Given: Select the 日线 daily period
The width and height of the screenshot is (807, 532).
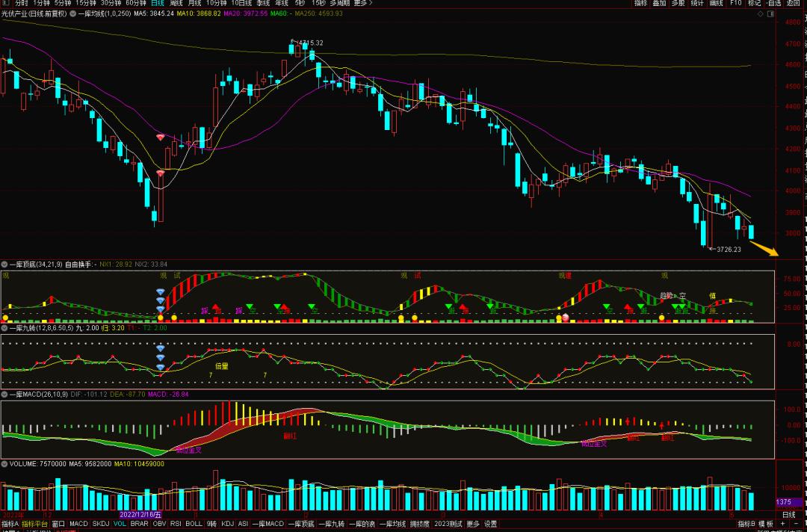Looking at the screenshot, I should tap(158, 3).
